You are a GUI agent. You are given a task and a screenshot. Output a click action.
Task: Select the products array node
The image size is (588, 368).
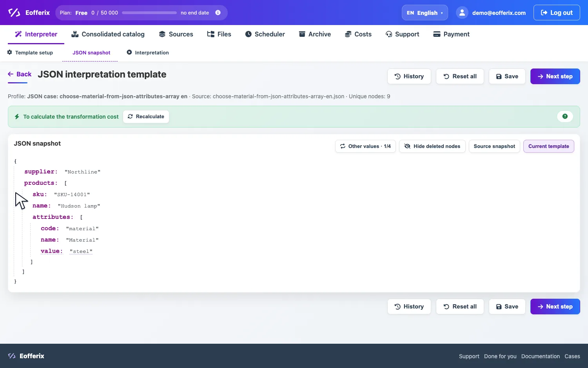tap(41, 183)
